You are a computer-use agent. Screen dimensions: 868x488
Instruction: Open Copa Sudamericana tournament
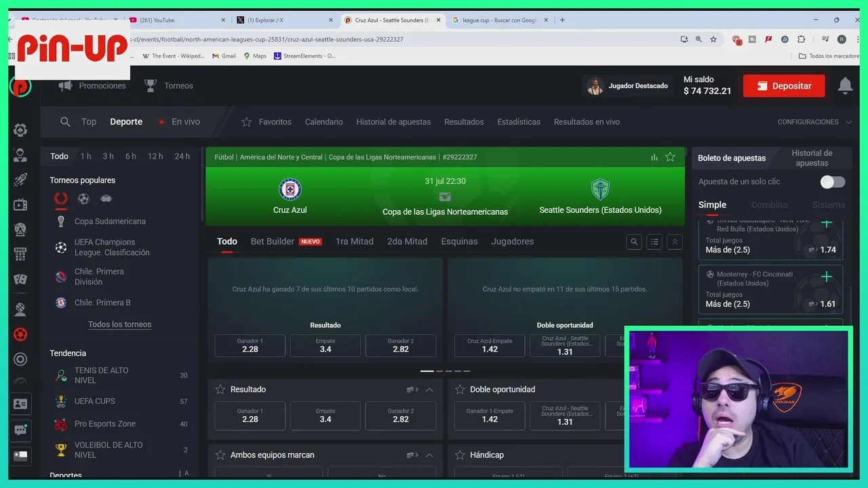click(110, 222)
